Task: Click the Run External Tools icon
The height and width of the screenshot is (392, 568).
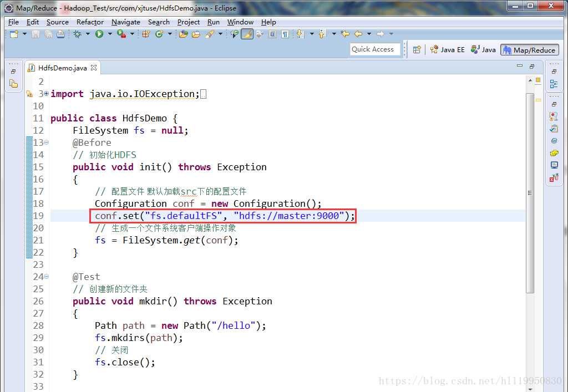Action: pyautogui.click(x=121, y=34)
